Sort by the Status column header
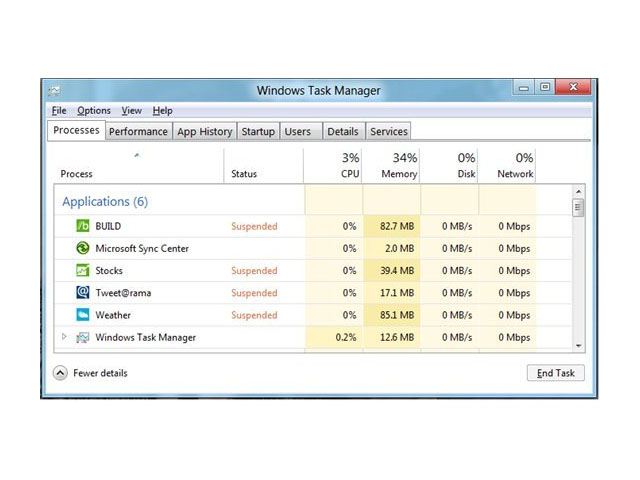 pyautogui.click(x=264, y=166)
